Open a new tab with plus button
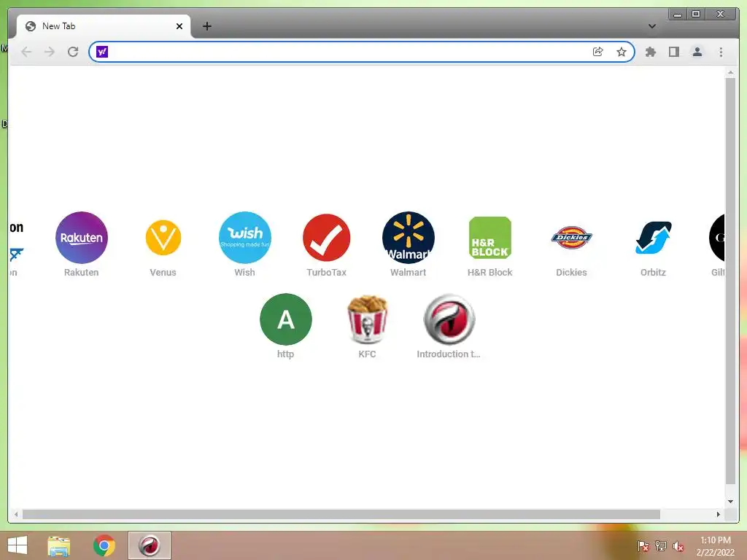Screen dimensions: 747x560 (x=206, y=26)
